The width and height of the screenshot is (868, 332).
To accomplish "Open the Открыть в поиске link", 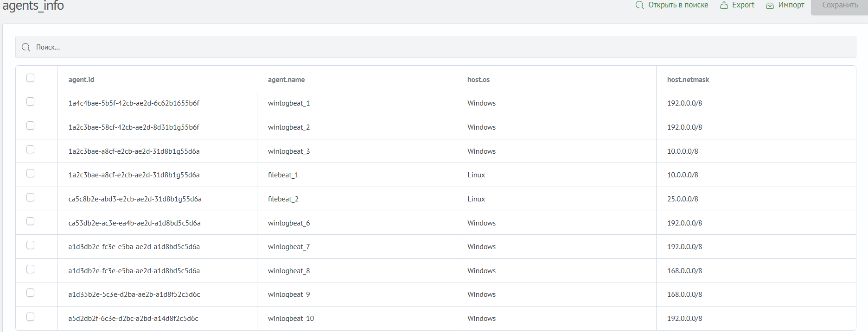I will (678, 5).
